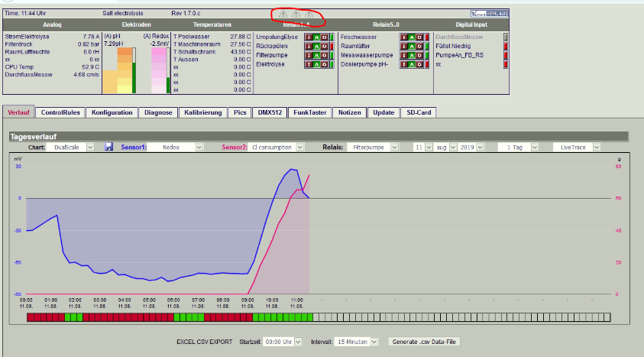Click the middle warning triangle icon
The height and width of the screenshot is (357, 644).
click(x=296, y=14)
